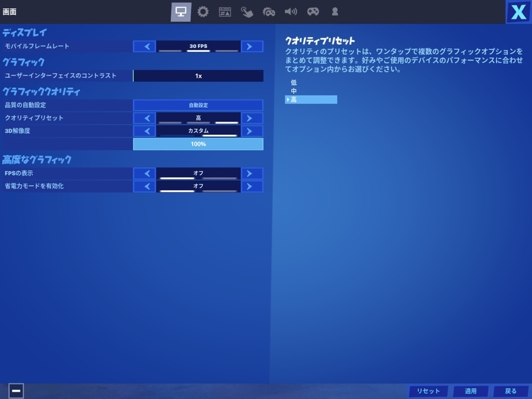This screenshot has height=399, width=532.
Task: Toggle 省電力モード using right arrow
Action: point(252,186)
